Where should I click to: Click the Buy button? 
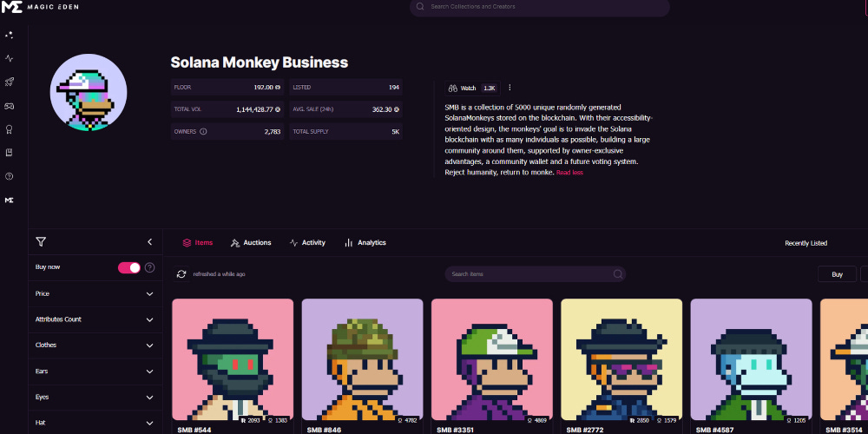tap(837, 274)
